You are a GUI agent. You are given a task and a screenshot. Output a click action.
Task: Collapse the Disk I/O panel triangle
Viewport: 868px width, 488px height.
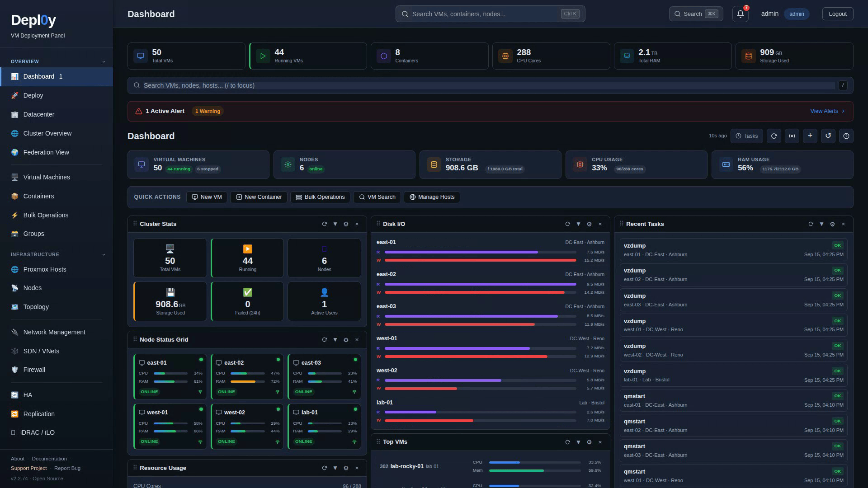pos(578,224)
